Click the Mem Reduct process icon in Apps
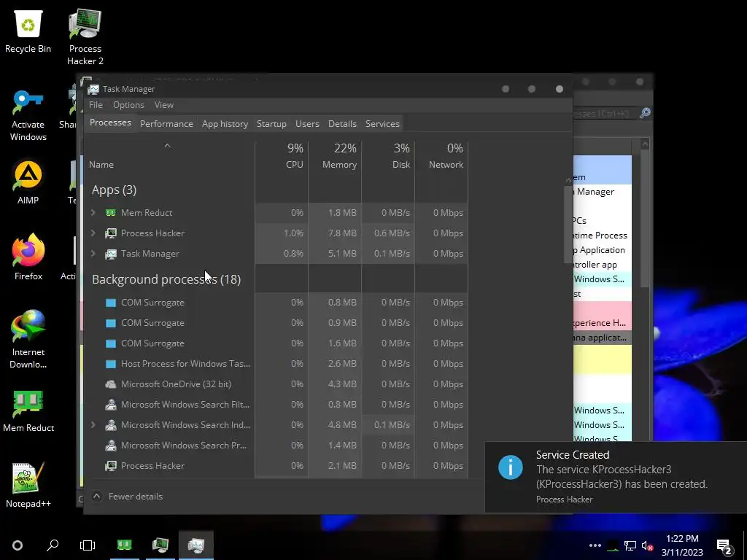This screenshot has width=747, height=560. click(x=111, y=213)
